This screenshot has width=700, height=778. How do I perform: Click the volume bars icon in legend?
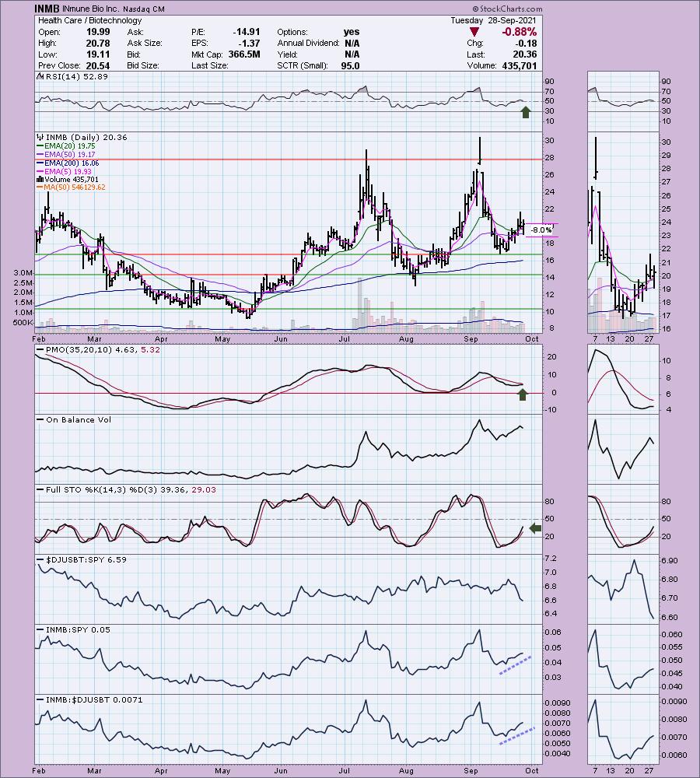[40, 179]
